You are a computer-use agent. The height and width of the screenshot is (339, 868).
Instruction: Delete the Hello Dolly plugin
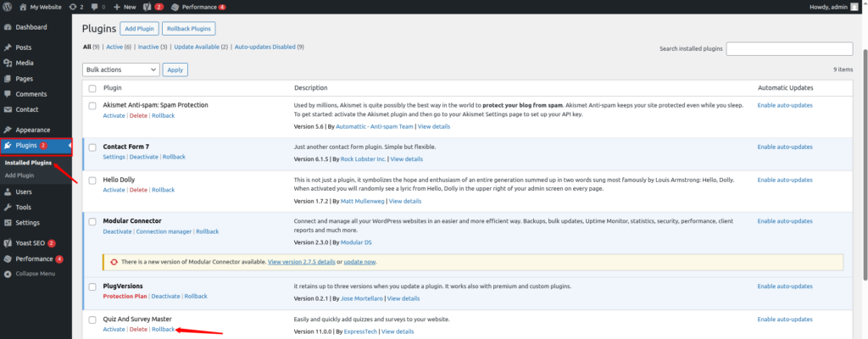coord(138,190)
